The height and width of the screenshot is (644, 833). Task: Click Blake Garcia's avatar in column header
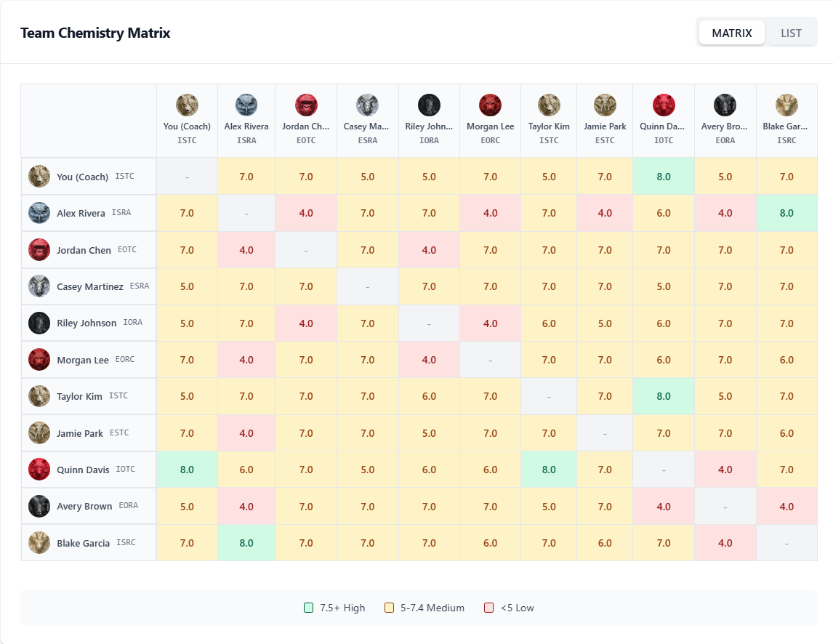[x=786, y=105]
